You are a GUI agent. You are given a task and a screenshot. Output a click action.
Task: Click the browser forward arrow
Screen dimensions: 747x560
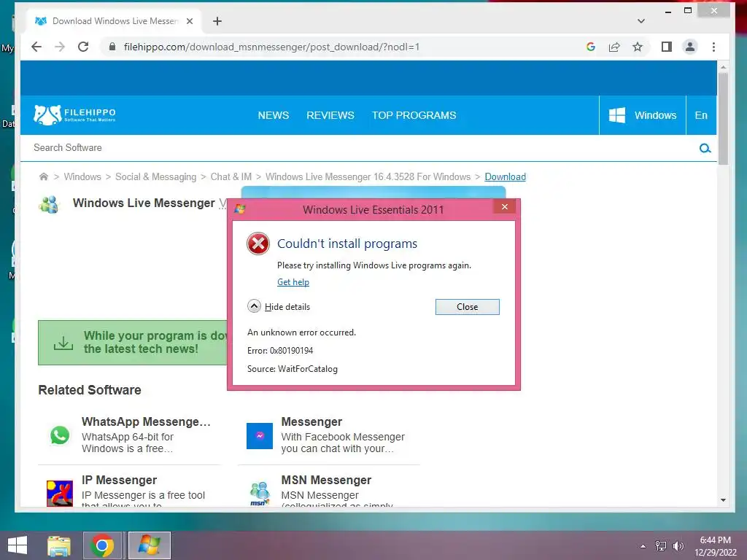pyautogui.click(x=60, y=47)
